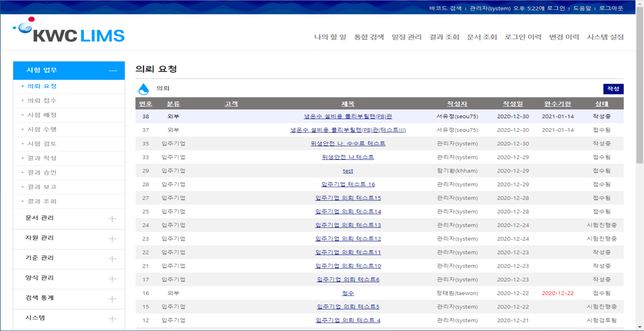Image resolution: width=644 pixels, height=331 pixels.
Task: Sort by the 작성일 column header
Action: [513, 104]
